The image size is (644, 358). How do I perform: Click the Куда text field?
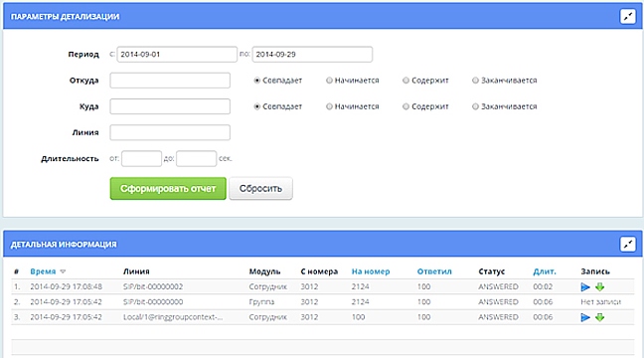(170, 106)
